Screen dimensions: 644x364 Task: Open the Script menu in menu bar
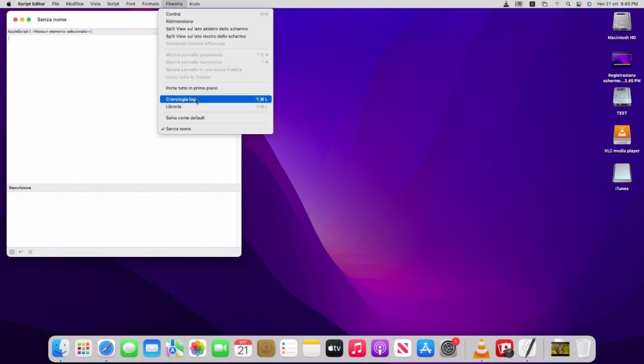[x=113, y=4]
